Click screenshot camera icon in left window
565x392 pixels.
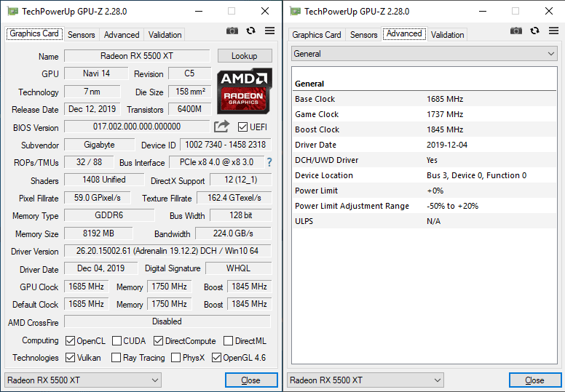(x=232, y=31)
